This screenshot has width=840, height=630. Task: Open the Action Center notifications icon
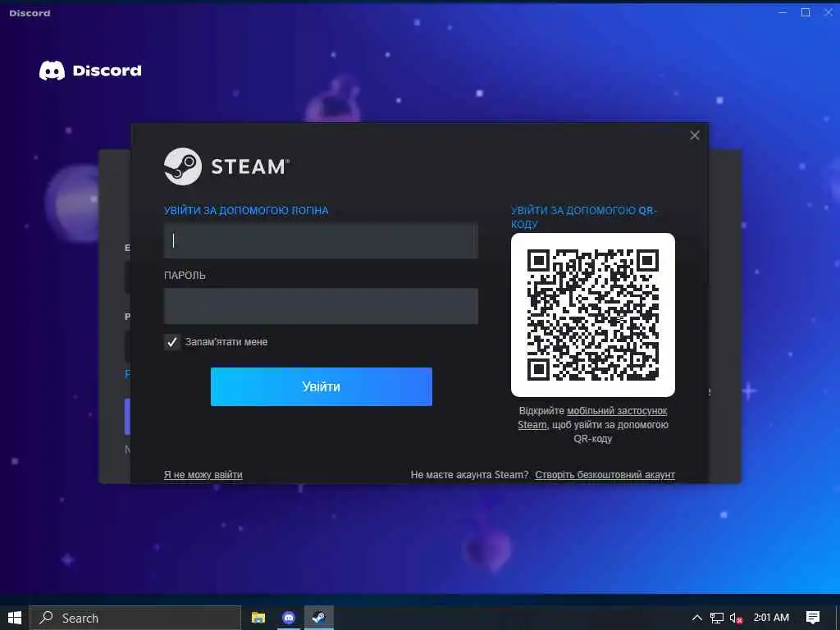813,618
